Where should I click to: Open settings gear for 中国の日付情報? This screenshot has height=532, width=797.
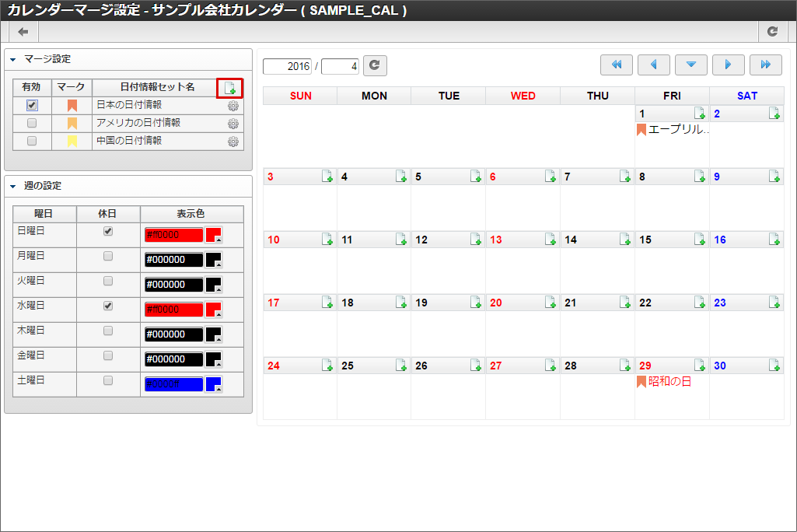(232, 142)
